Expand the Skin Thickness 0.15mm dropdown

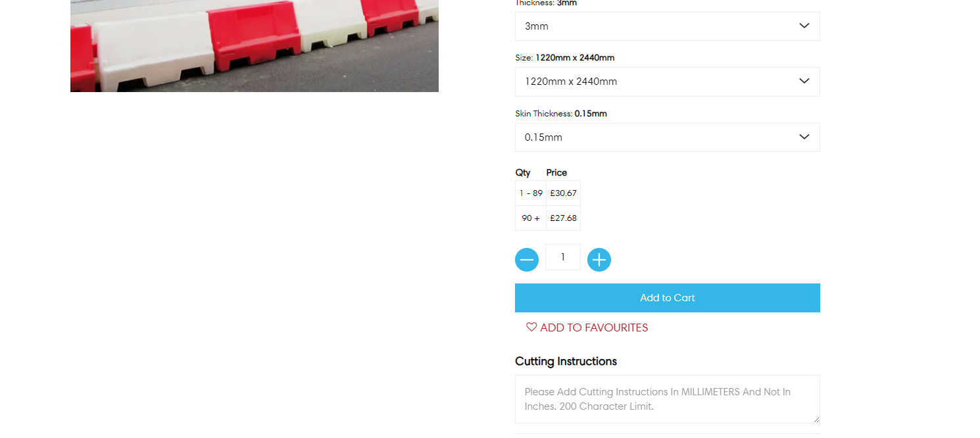668,137
